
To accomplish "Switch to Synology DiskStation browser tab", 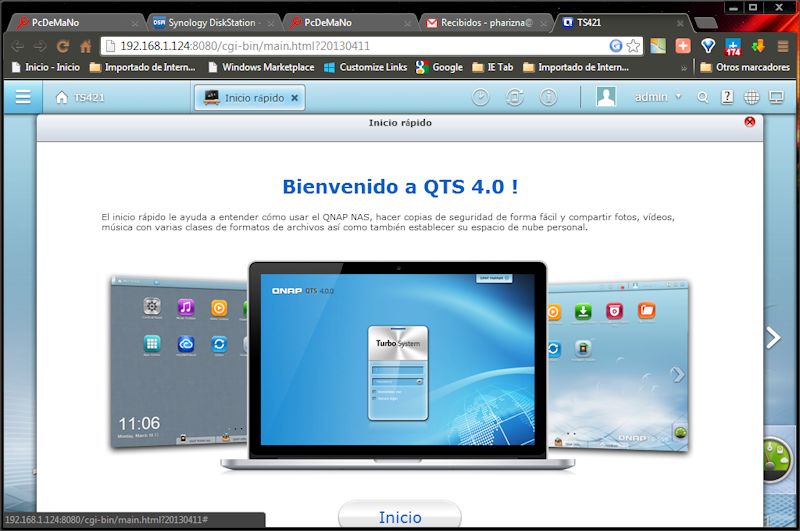I will [x=214, y=22].
